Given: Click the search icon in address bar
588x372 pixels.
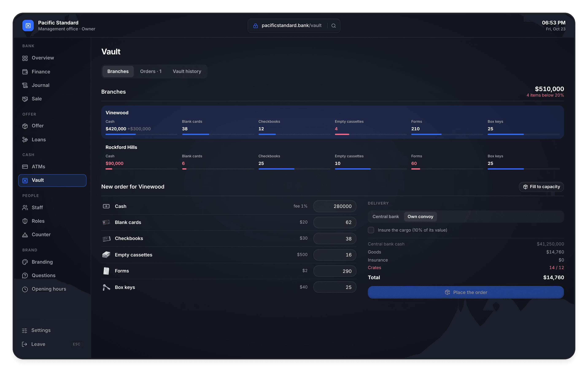Looking at the screenshot, I should click(x=334, y=26).
